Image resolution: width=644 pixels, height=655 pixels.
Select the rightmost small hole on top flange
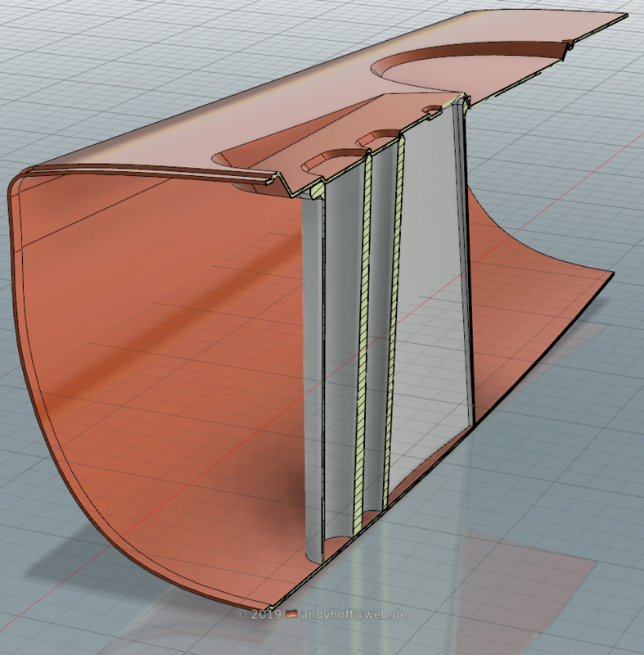(430, 110)
